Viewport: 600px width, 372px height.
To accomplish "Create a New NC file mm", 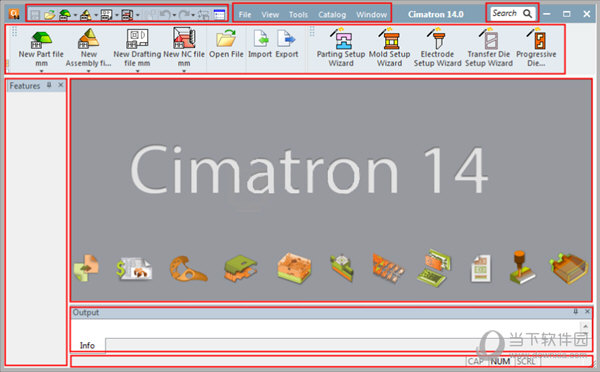I will tap(184, 47).
